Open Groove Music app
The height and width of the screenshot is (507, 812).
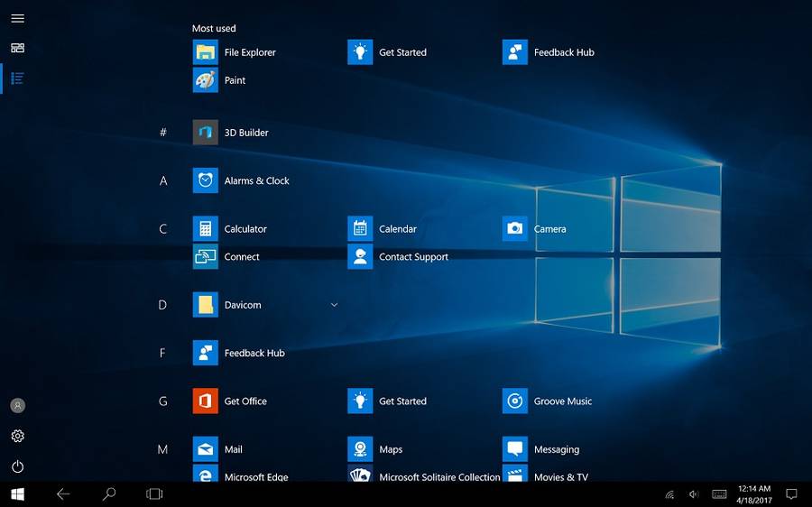tap(515, 401)
